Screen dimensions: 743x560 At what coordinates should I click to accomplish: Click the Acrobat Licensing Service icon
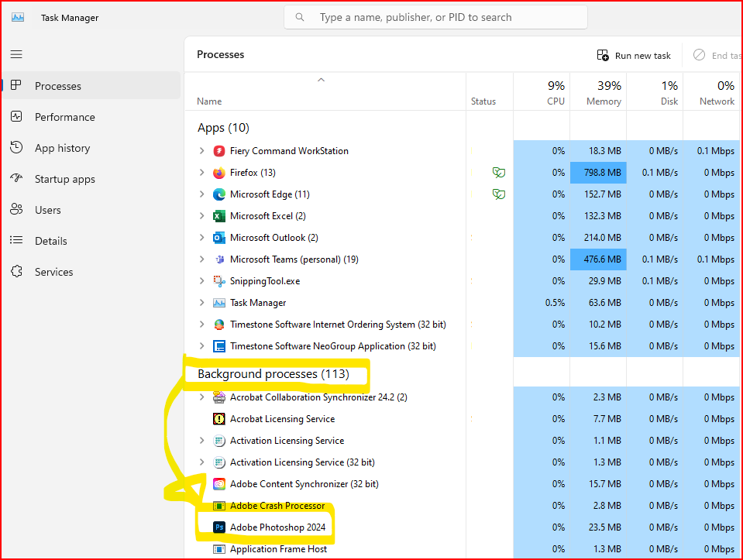(218, 419)
